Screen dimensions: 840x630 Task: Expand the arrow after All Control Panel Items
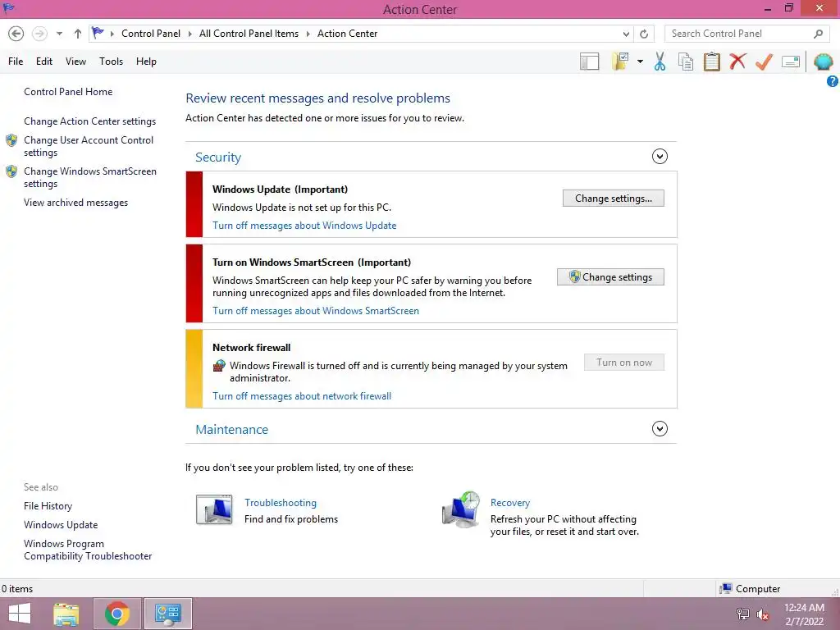point(308,34)
